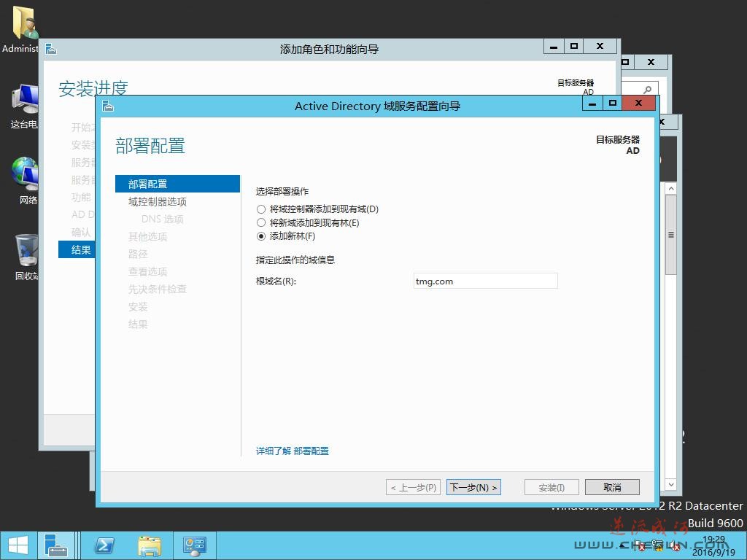
Task: Open the Action Center flag tray icon
Action: pos(639,545)
